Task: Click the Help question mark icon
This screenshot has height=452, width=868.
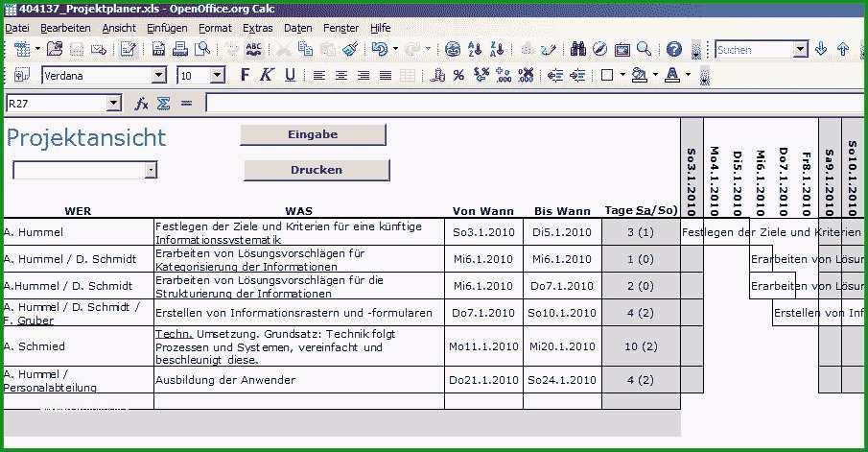Action: [x=673, y=49]
